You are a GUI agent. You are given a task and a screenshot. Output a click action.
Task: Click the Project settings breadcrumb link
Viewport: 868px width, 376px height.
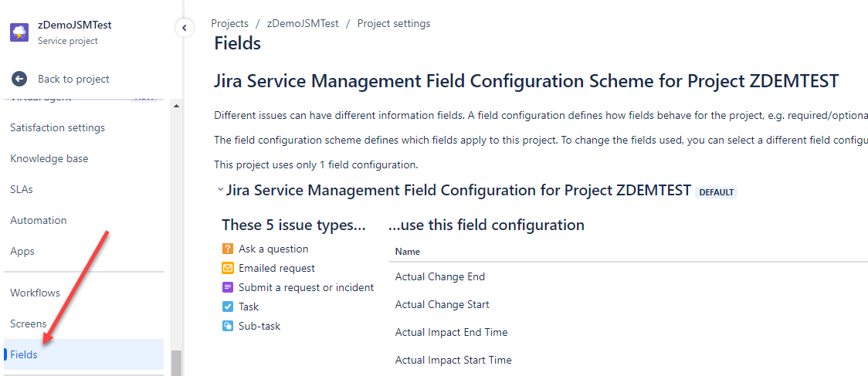point(394,23)
